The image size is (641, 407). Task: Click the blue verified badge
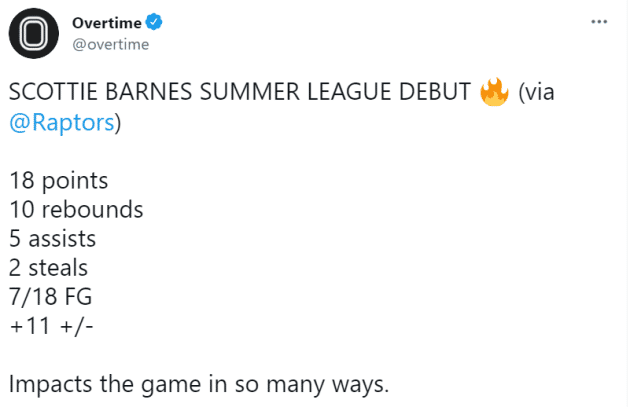click(x=157, y=22)
